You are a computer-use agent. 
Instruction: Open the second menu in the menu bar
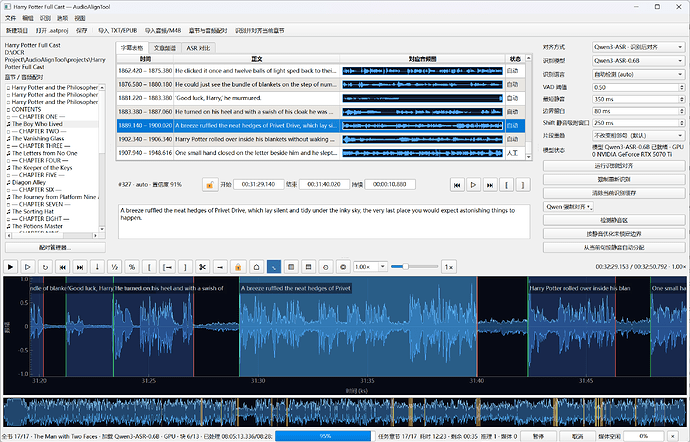(28, 18)
